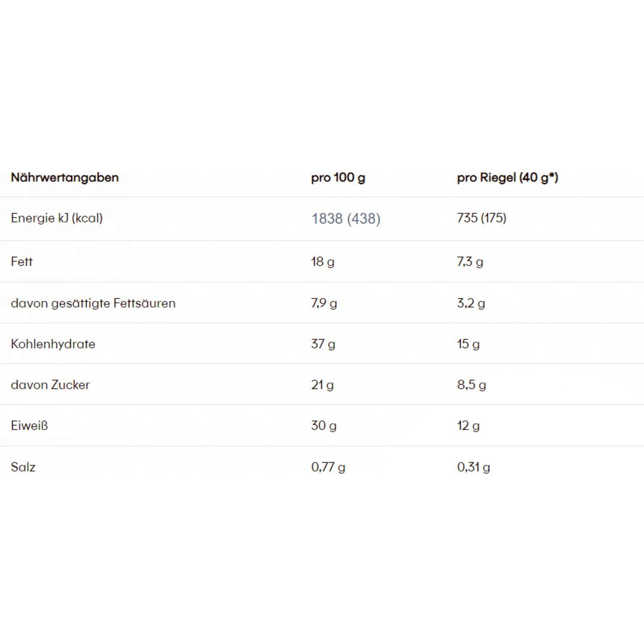
Task: Click the 7,9 g saturated fat value
Action: [324, 303]
